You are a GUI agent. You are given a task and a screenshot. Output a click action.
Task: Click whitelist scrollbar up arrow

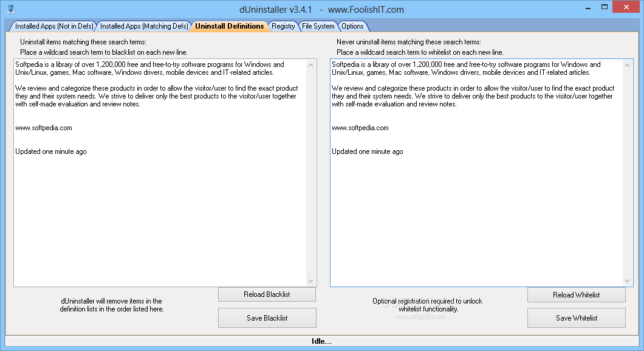627,65
